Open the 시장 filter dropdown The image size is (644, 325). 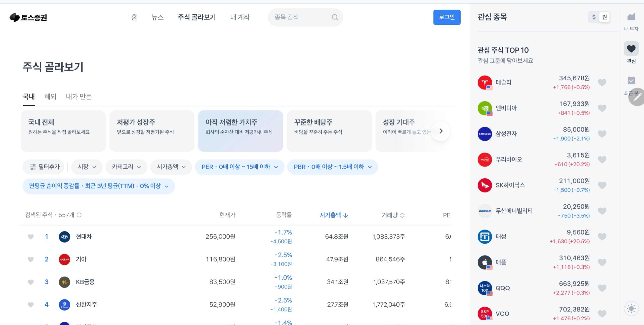point(87,167)
